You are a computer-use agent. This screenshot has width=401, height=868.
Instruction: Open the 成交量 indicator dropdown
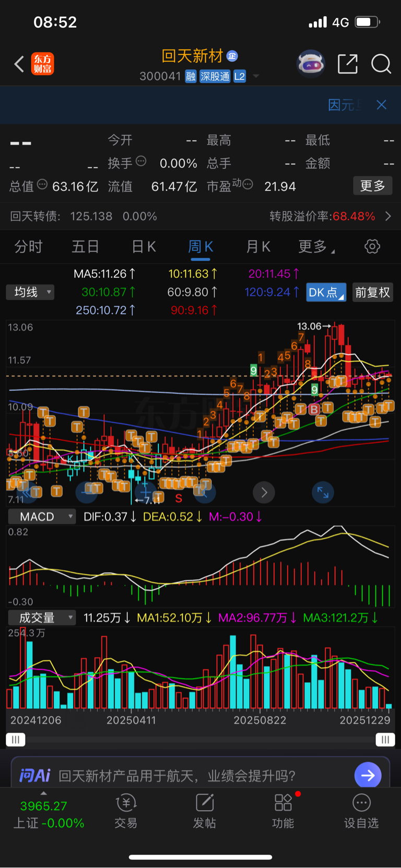point(42,618)
